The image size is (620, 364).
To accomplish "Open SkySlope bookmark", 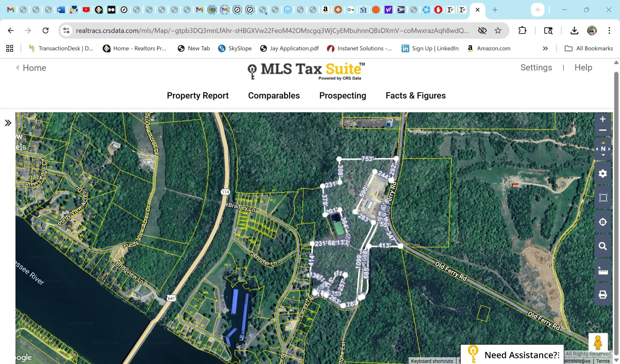I will click(x=235, y=48).
